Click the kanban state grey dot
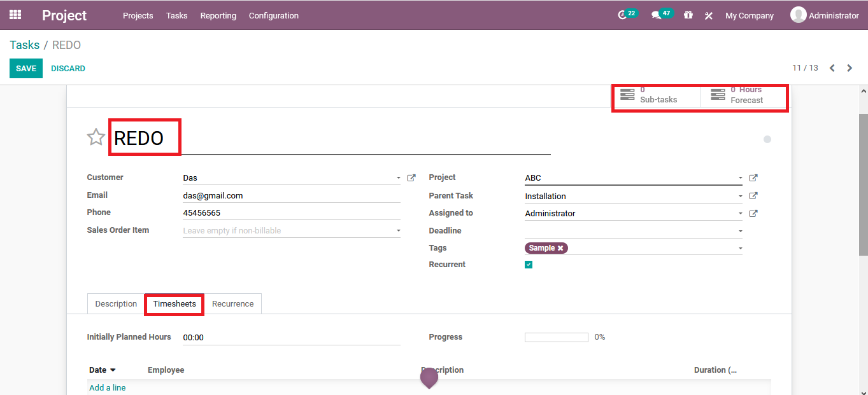Screen dimensions: 868x395 (x=767, y=139)
